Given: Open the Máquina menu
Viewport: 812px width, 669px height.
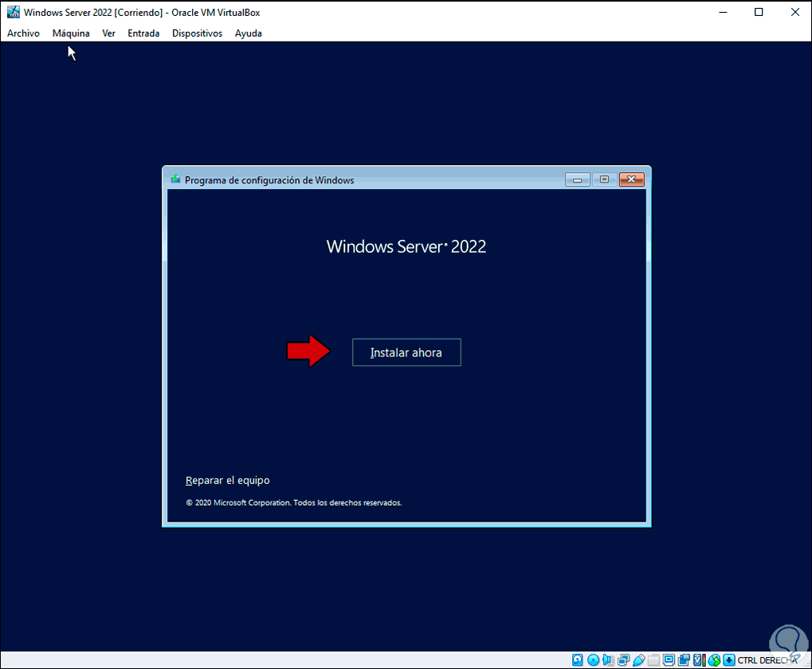Looking at the screenshot, I should pos(71,33).
